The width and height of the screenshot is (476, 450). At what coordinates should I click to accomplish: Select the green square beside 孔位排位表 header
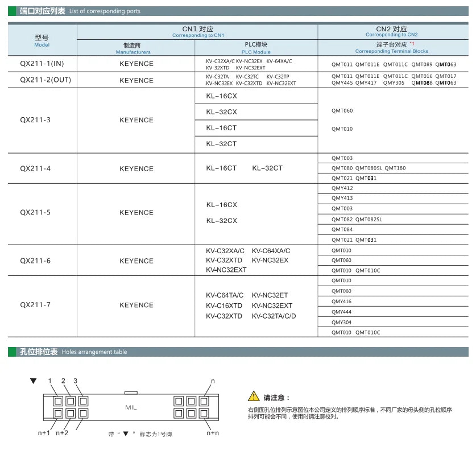click(x=12, y=352)
